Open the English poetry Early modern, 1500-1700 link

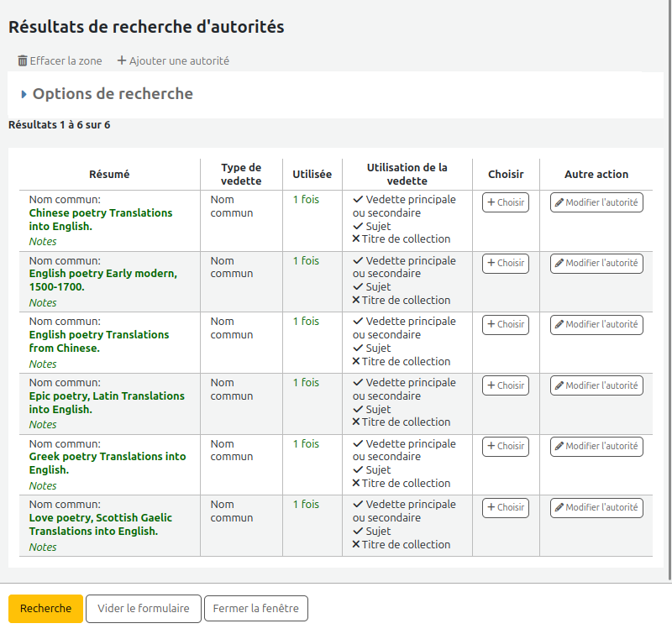click(x=102, y=280)
